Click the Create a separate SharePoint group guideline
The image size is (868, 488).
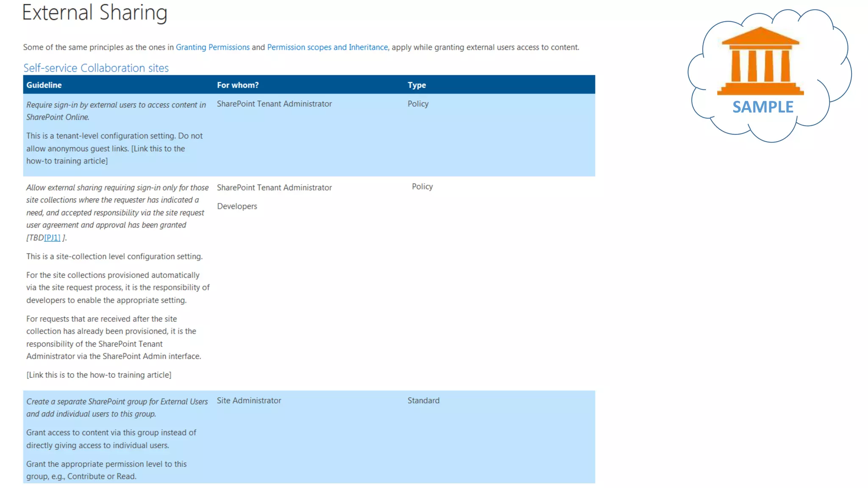click(x=117, y=408)
